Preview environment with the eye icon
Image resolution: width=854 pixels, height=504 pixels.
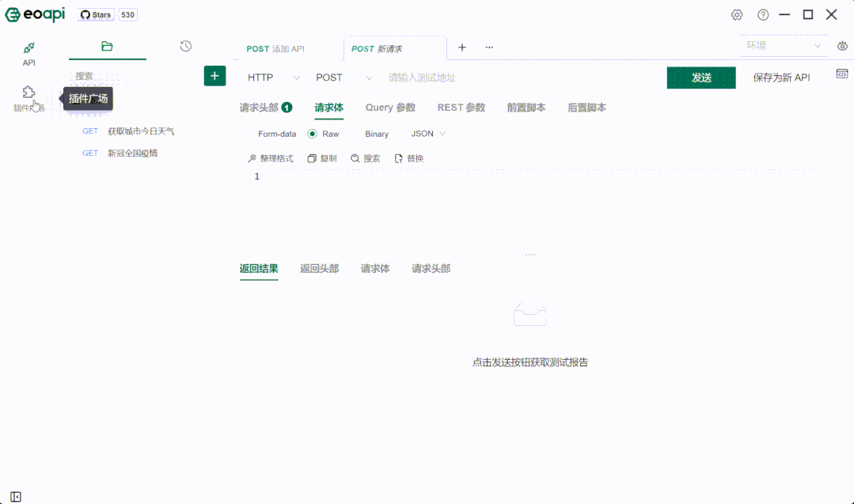(842, 45)
